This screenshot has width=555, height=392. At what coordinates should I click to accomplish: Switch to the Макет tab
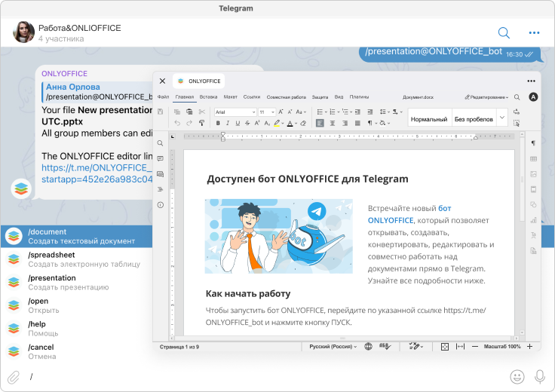[x=231, y=97]
